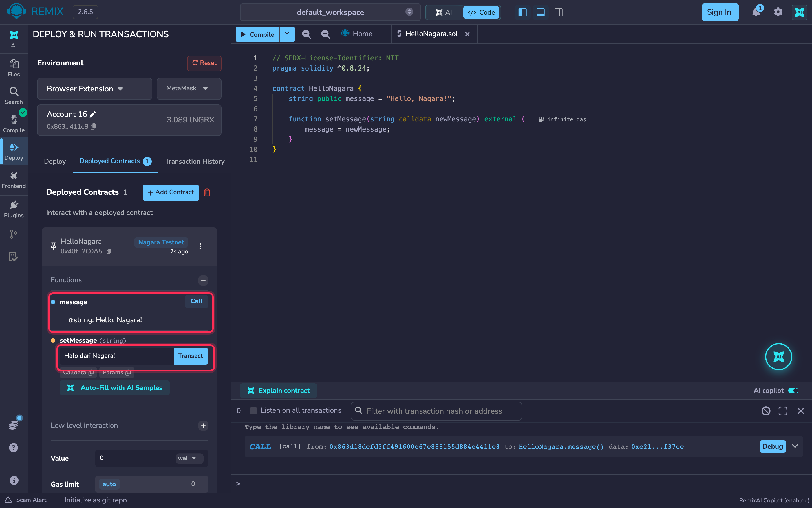The width and height of the screenshot is (812, 508).
Task: Open the MetaMask provider dropdown
Action: 189,88
